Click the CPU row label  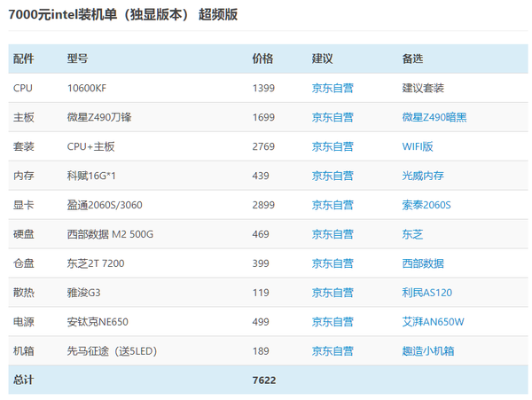click(x=23, y=88)
